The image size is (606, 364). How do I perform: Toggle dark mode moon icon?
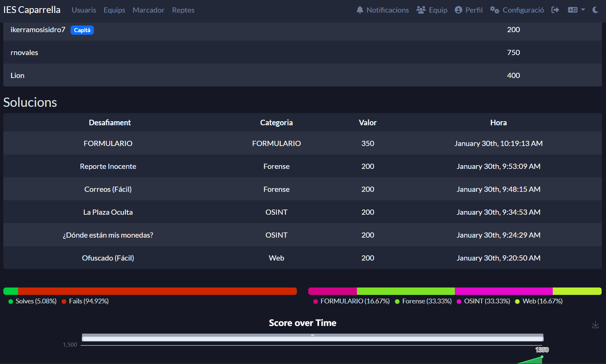click(595, 10)
